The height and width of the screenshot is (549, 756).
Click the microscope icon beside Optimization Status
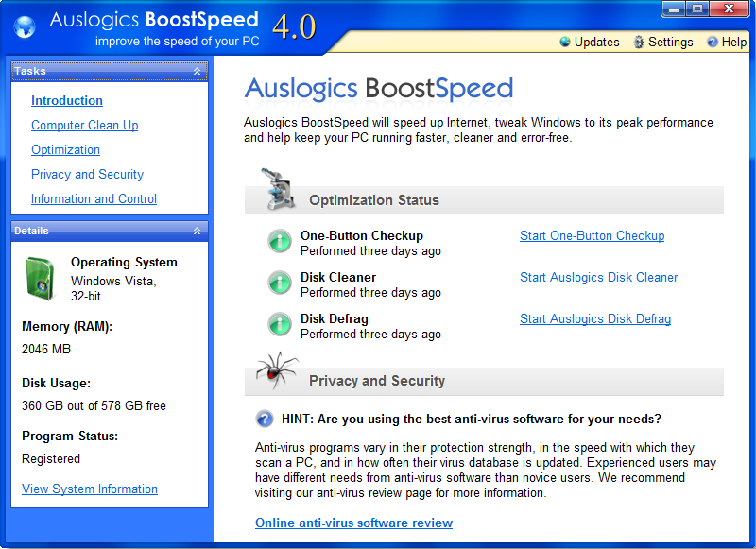(x=278, y=188)
